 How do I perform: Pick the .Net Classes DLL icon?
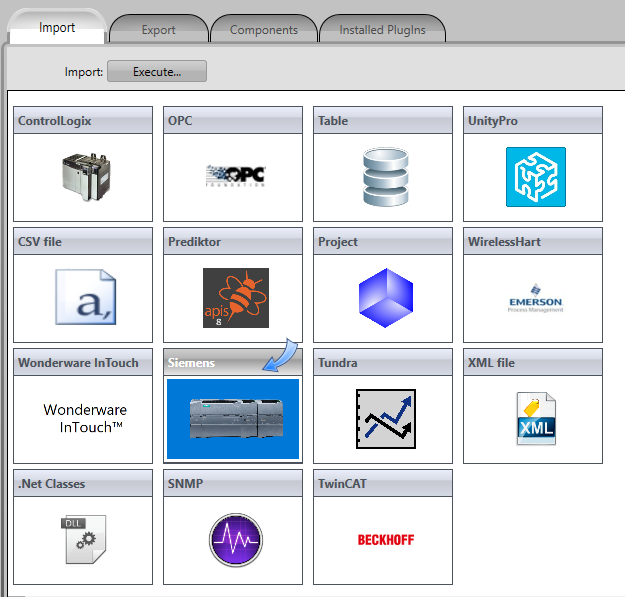pyautogui.click(x=84, y=539)
